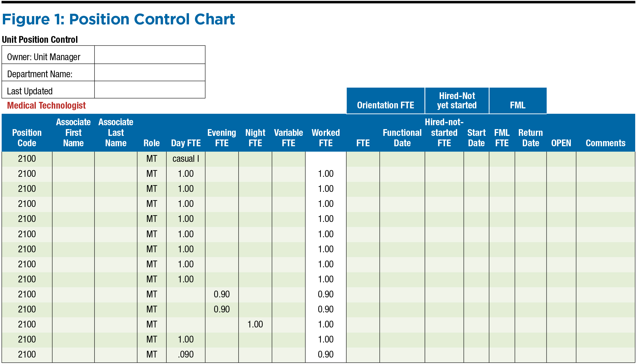Click the Hired-Not yet started group header
The image size is (637, 364).
click(457, 101)
